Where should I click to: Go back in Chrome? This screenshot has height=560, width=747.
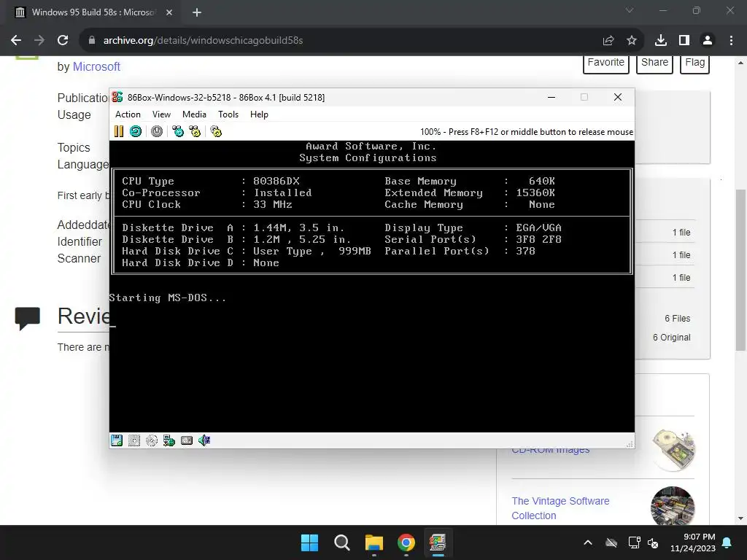(x=16, y=41)
